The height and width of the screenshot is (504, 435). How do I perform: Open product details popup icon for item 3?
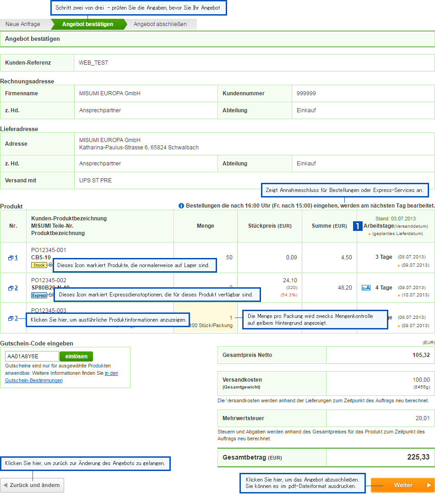[11, 318]
